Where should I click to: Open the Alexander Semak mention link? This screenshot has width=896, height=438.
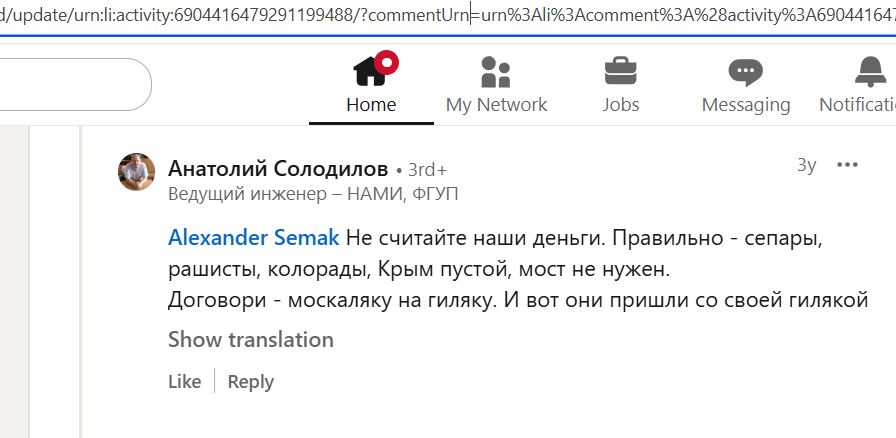click(254, 238)
